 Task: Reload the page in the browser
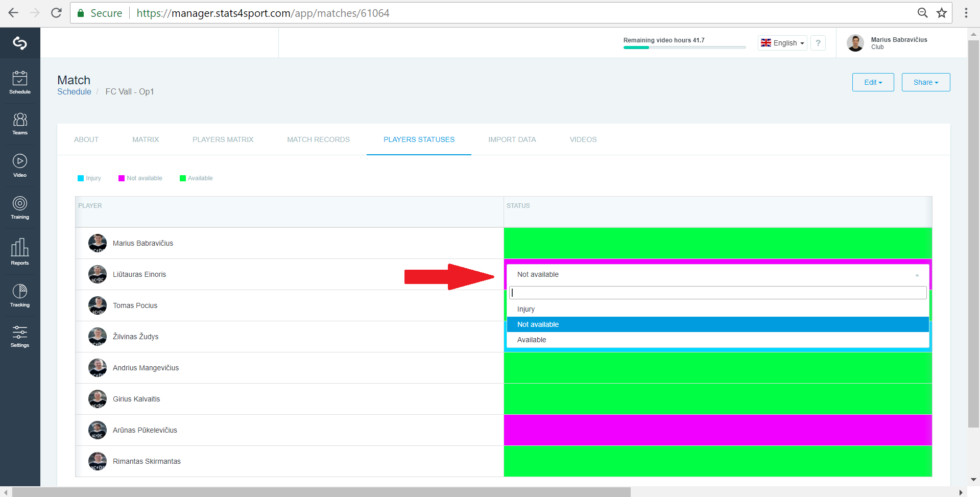[56, 13]
